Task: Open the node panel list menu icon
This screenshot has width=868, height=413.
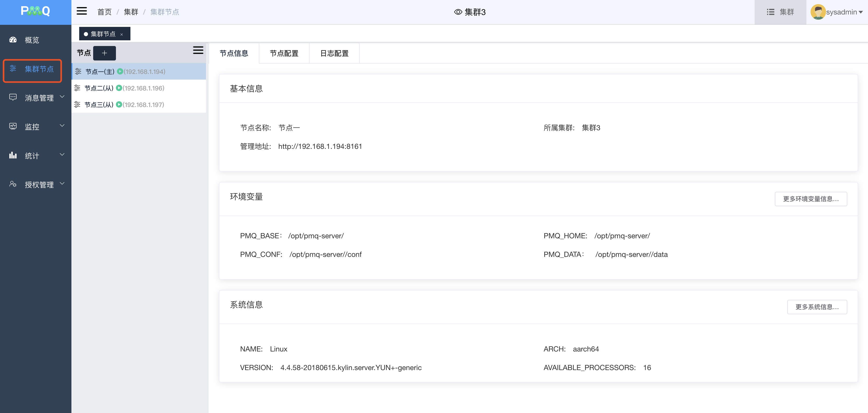Action: 198,50
